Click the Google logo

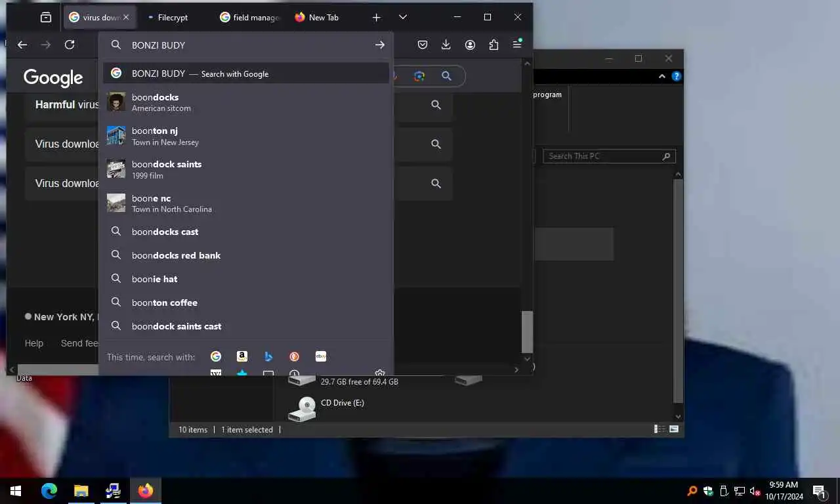(x=53, y=77)
